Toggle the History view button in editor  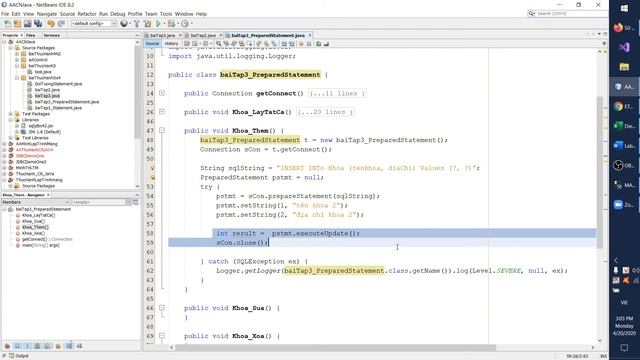tap(171, 44)
